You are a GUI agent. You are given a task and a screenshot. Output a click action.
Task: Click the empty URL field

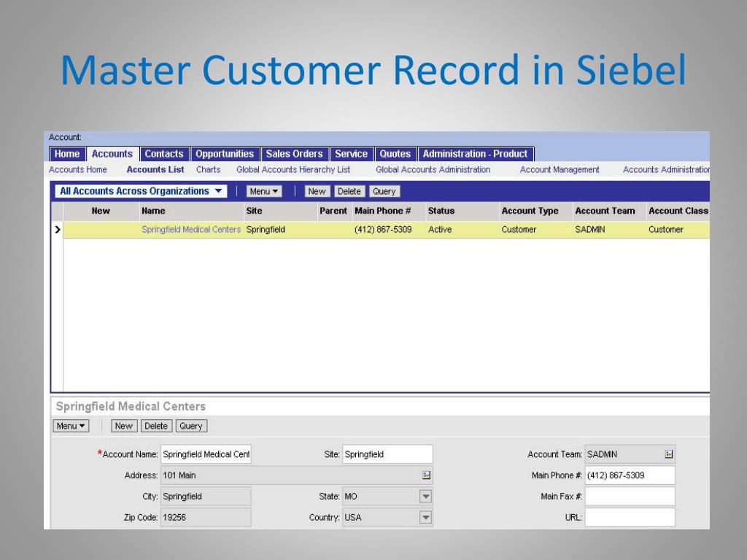pos(630,517)
